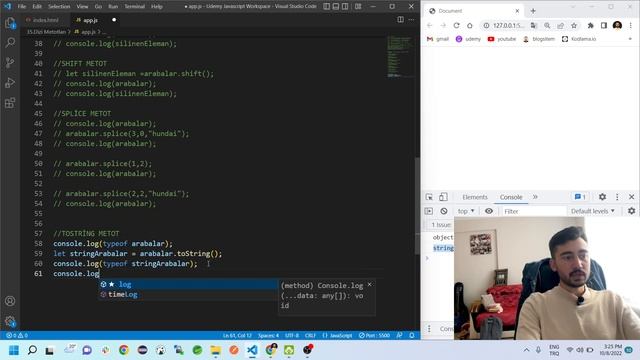The height and width of the screenshot is (360, 640).
Task: Open the gmail bookmark
Action: coord(438,39)
